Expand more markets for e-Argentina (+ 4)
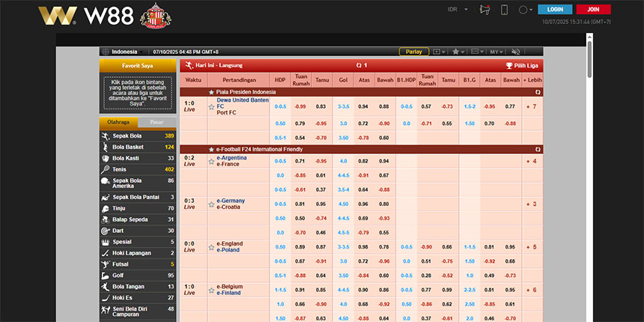 click(x=532, y=161)
